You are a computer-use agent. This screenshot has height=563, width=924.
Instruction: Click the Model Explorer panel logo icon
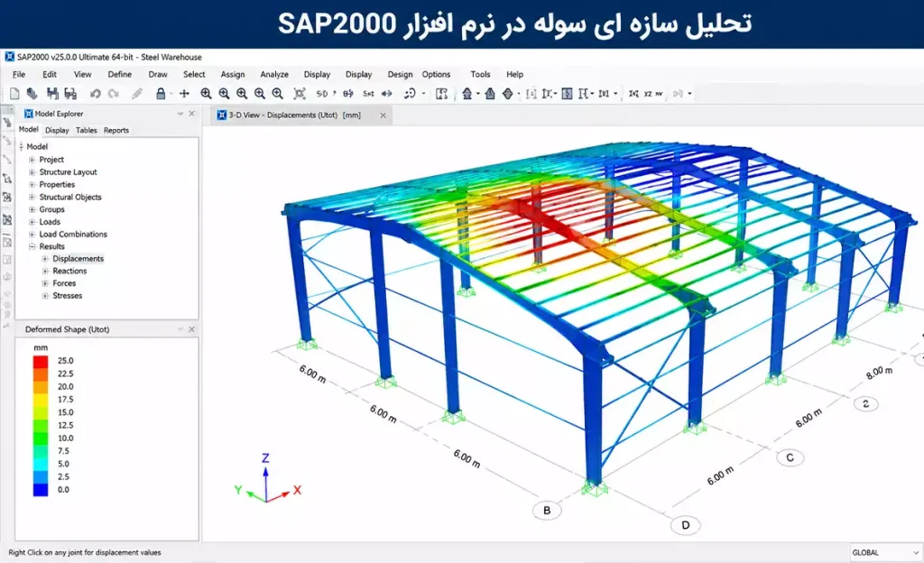point(28,114)
